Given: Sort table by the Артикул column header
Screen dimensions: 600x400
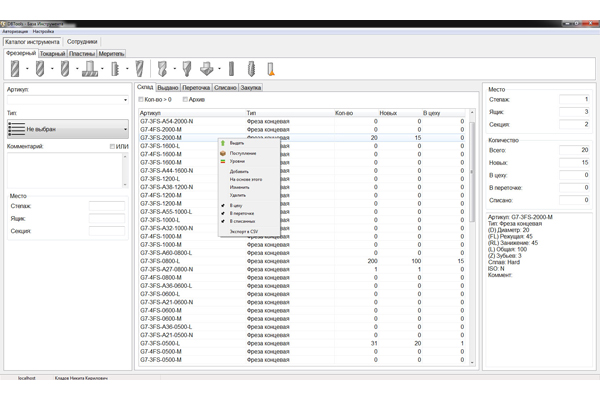Looking at the screenshot, I should click(x=192, y=113).
